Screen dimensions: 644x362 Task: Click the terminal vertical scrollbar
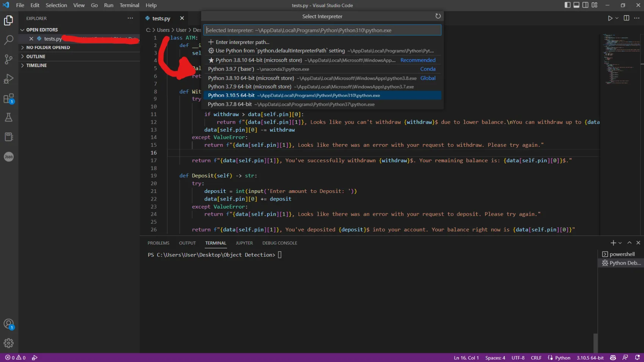click(x=595, y=342)
